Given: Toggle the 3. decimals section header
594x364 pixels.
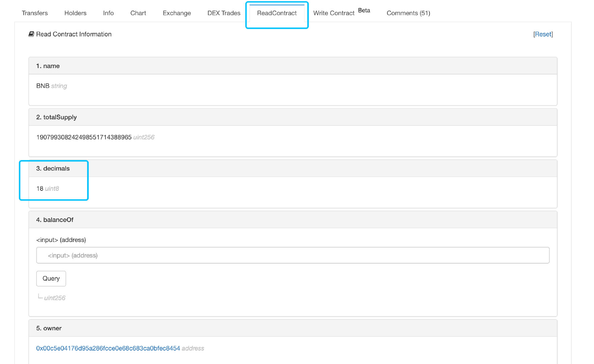Looking at the screenshot, I should tap(293, 168).
